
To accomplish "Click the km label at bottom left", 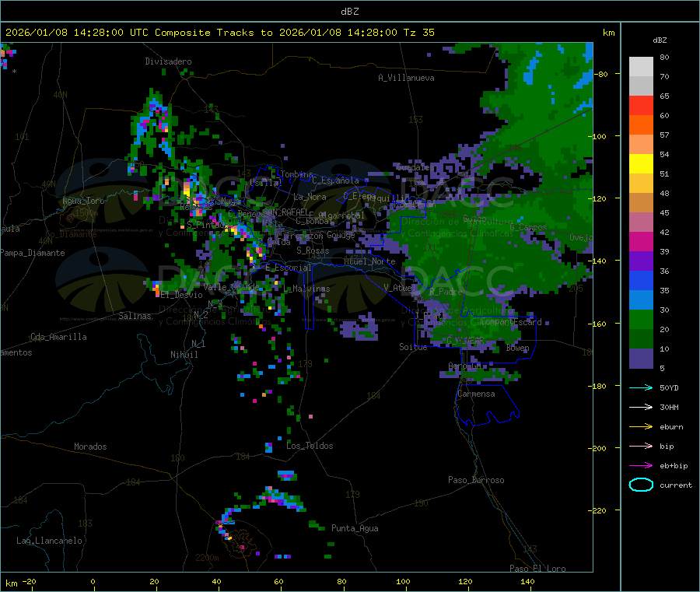I will [x=12, y=583].
